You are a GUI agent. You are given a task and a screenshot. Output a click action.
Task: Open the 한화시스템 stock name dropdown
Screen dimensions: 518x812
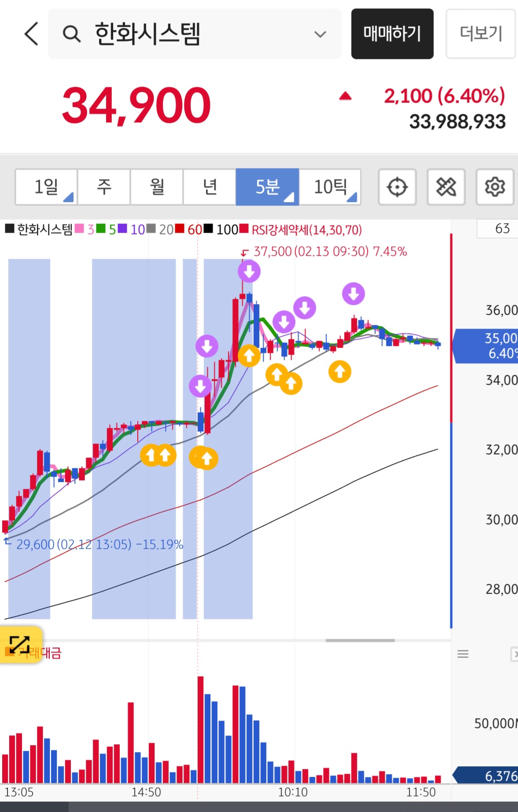click(320, 34)
